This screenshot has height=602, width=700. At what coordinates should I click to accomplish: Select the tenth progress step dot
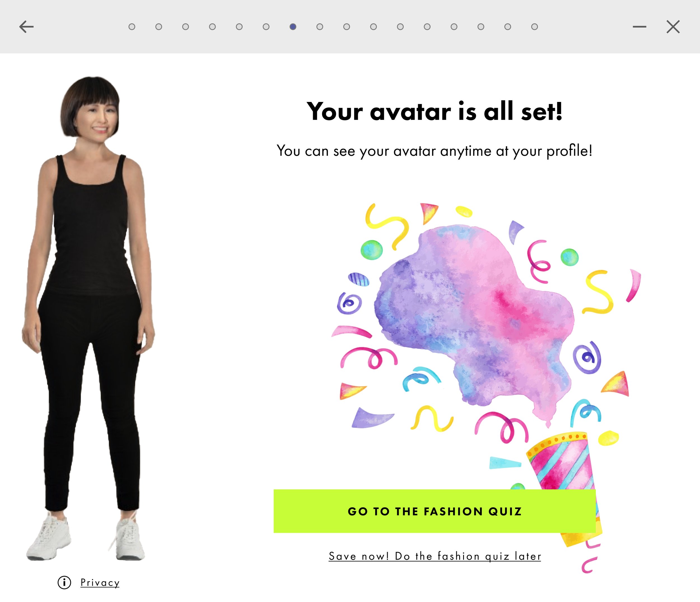point(373,27)
